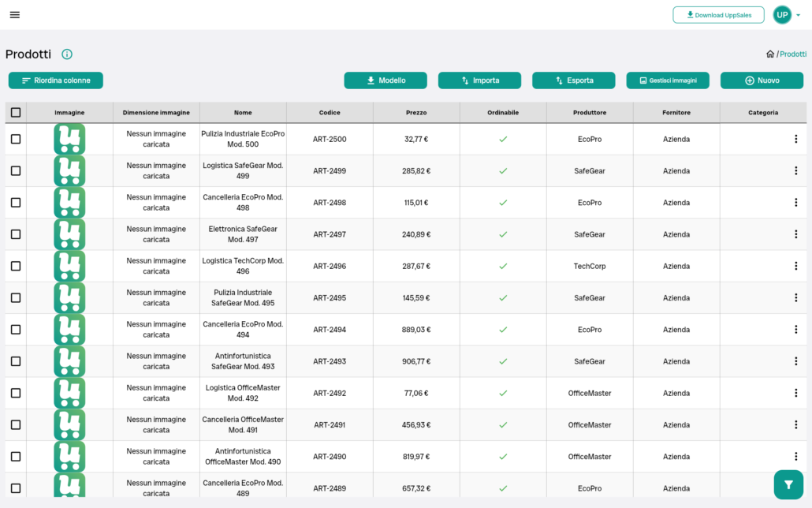Open the kebab menu for Cancelleria EcoPro Mod. 489
The width and height of the screenshot is (812, 508).
pyautogui.click(x=795, y=487)
